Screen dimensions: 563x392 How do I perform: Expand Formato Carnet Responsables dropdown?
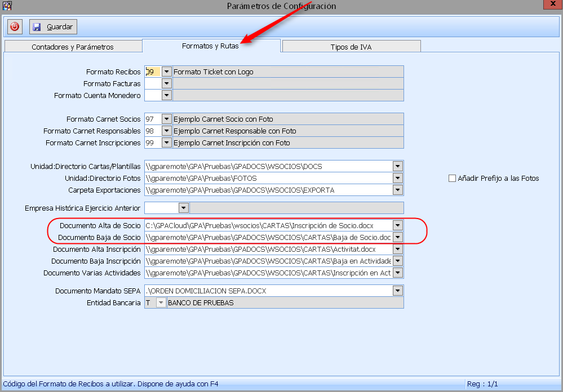click(166, 131)
